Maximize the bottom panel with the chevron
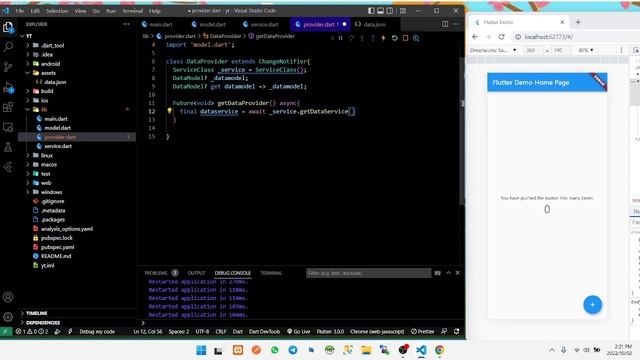 pyautogui.click(x=448, y=273)
